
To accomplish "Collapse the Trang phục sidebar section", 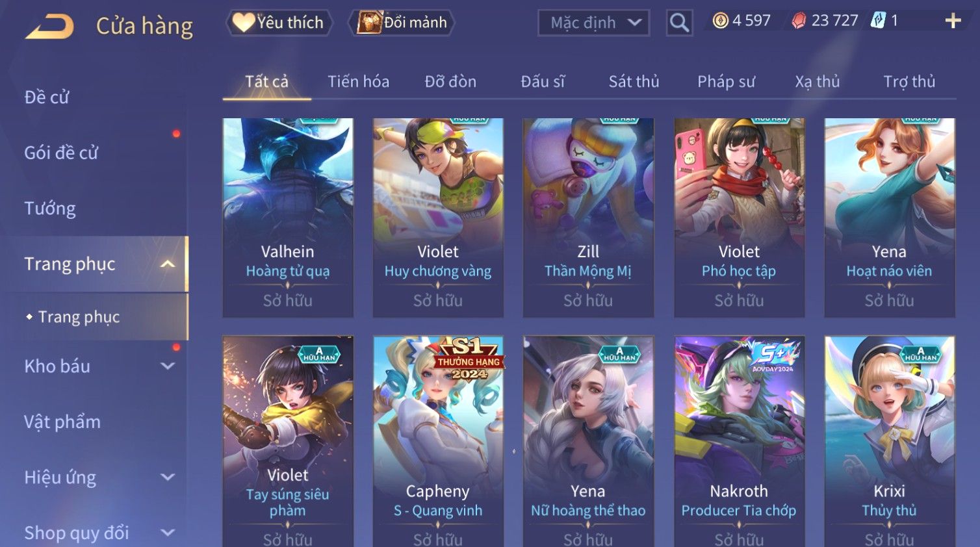I will [167, 264].
